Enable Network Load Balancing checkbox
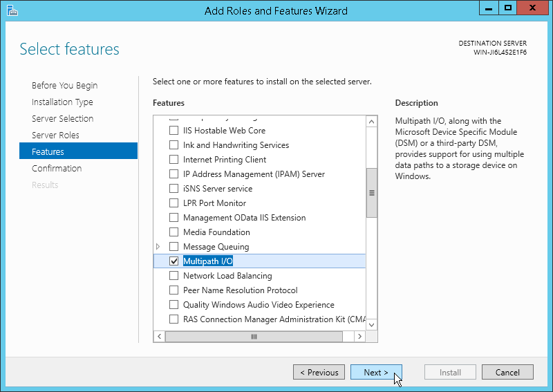The image size is (553, 392). coord(174,276)
